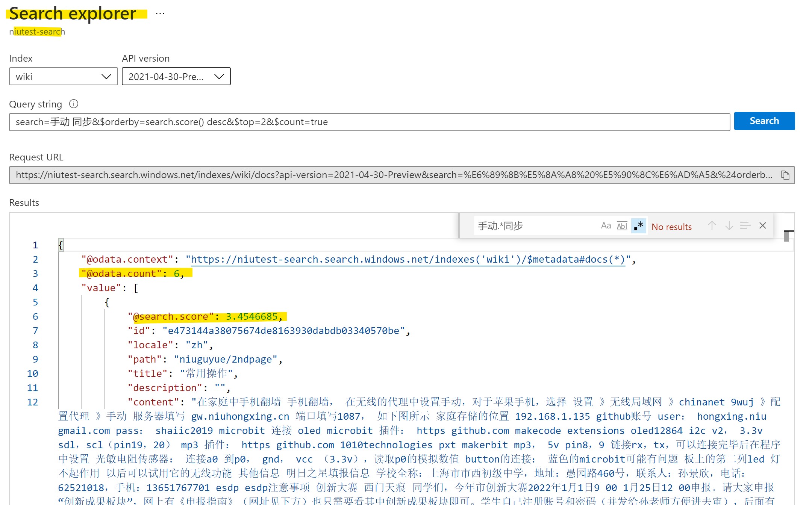Click the niutest-search service name

click(x=37, y=32)
